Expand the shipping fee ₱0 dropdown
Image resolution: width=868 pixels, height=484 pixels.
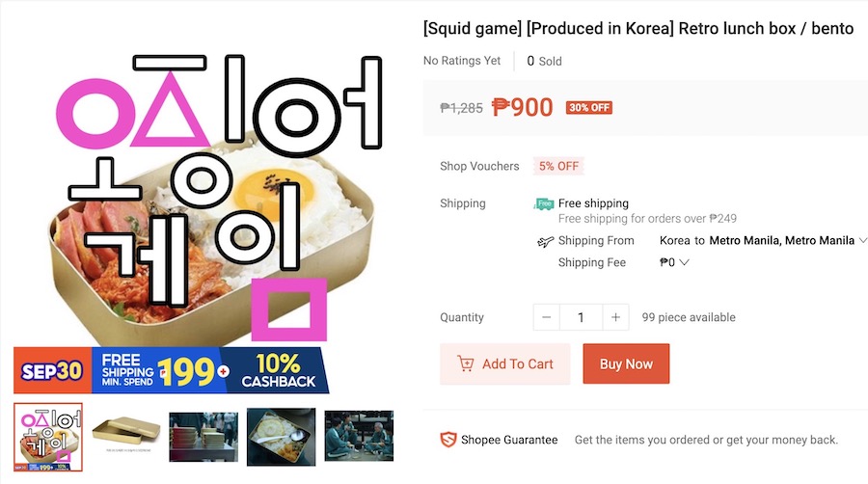click(684, 262)
